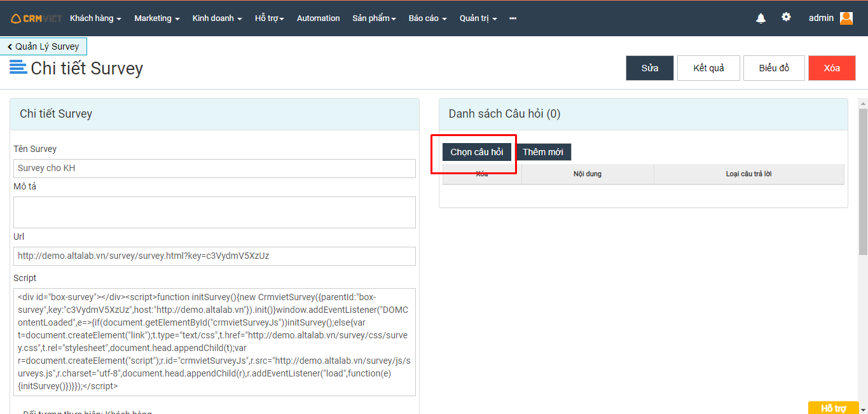Expand the Kinh doanh dropdown menu

[x=217, y=18]
